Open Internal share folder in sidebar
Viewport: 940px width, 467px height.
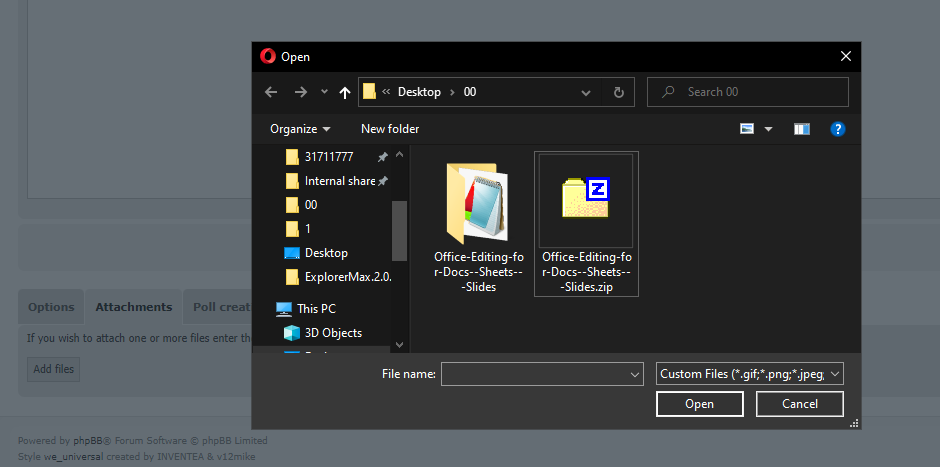(x=340, y=181)
